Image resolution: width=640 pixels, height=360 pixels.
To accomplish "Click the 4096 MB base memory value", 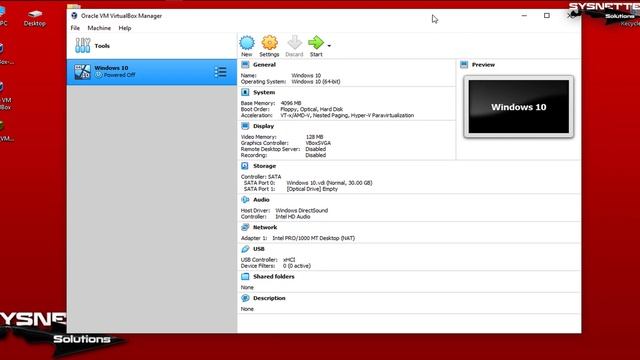I will (x=291, y=103).
